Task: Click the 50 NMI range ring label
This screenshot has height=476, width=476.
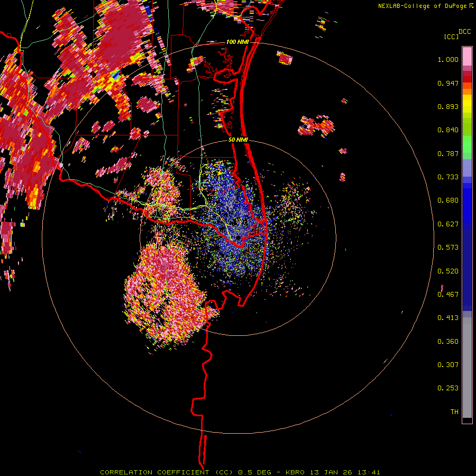Action: point(238,140)
